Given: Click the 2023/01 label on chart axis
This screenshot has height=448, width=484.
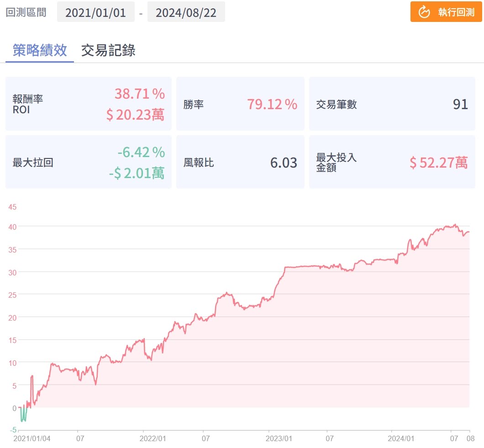Looking at the screenshot, I should 279,438.
